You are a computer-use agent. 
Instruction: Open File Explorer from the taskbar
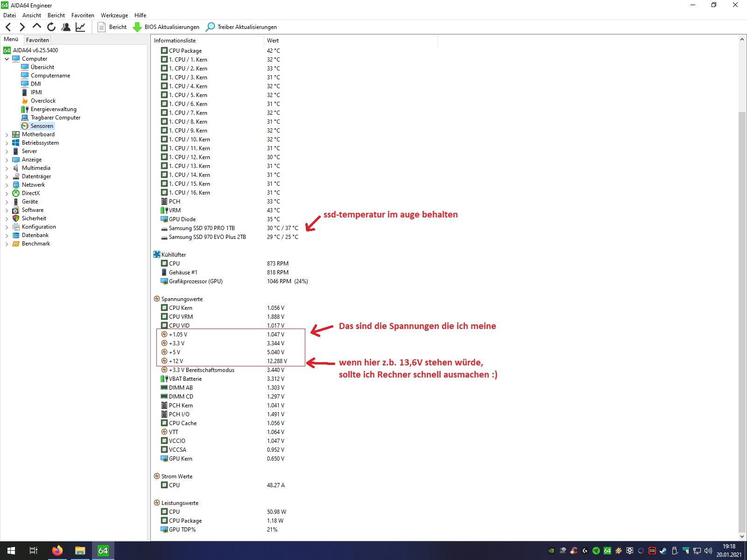coord(80,551)
